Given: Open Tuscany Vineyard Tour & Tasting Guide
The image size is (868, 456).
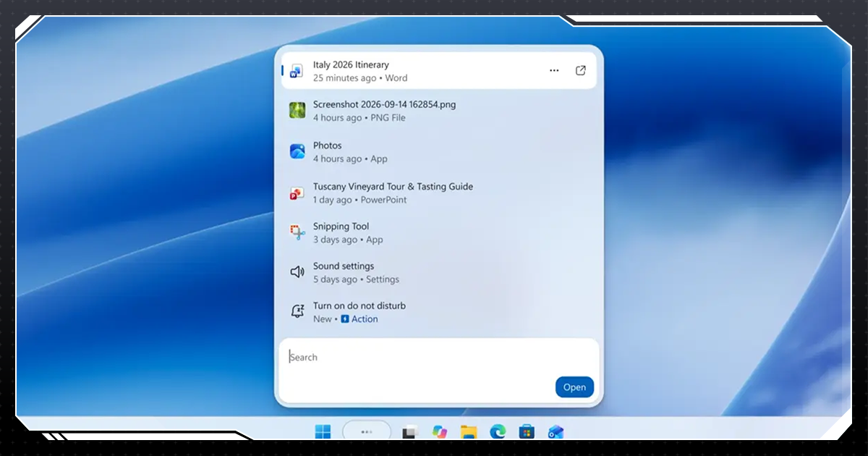Looking at the screenshot, I should pyautogui.click(x=438, y=193).
